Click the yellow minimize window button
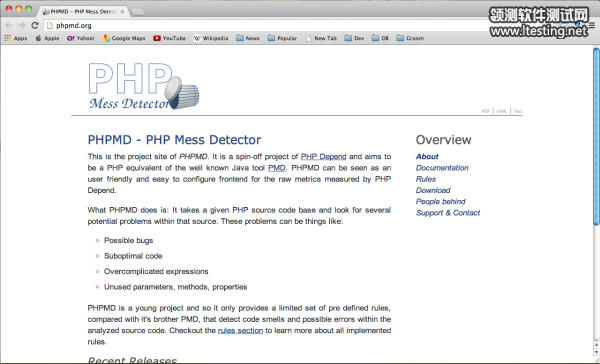Screen dimensions: 600x364 [18, 8]
